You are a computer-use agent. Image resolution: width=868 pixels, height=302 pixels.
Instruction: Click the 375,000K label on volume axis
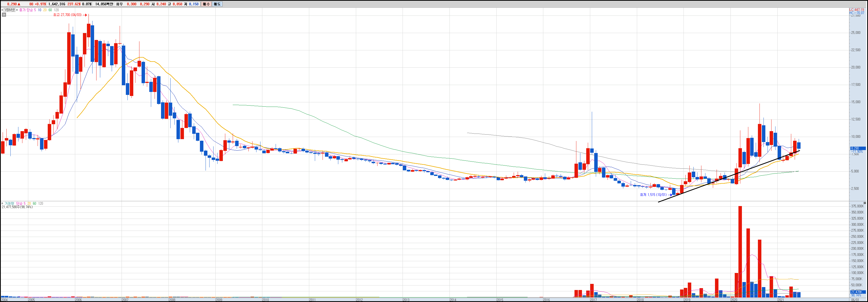click(x=858, y=206)
